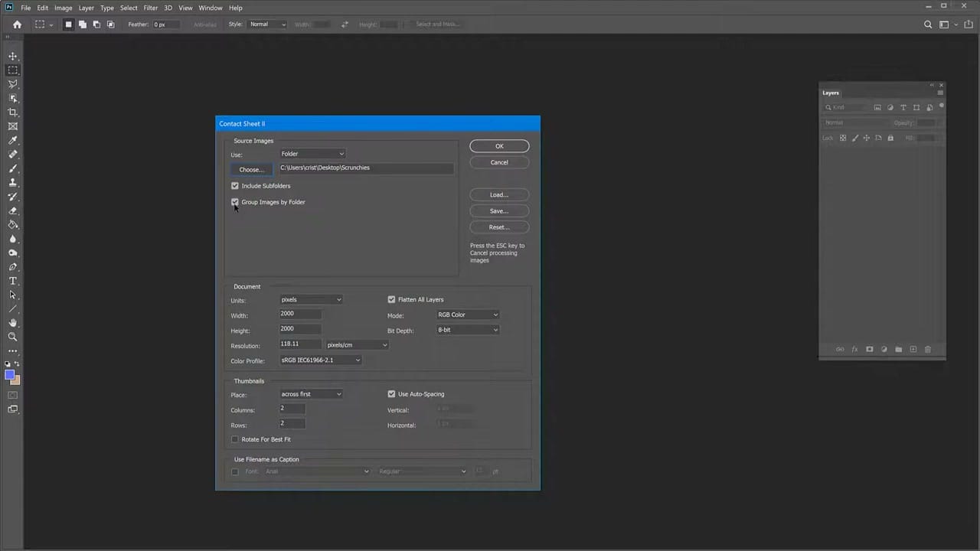Click the Choose button for source images
This screenshot has width=980, height=551.
(x=250, y=169)
